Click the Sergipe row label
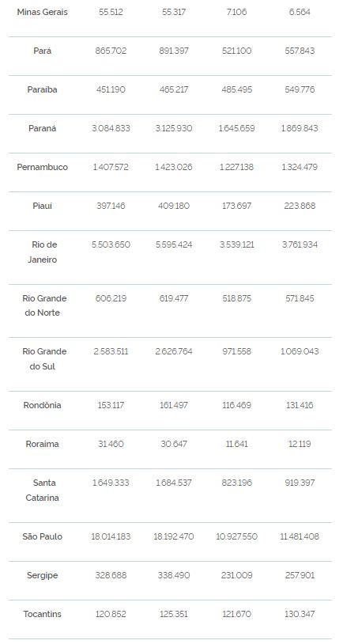The height and width of the screenshot is (644, 343). 42,575
